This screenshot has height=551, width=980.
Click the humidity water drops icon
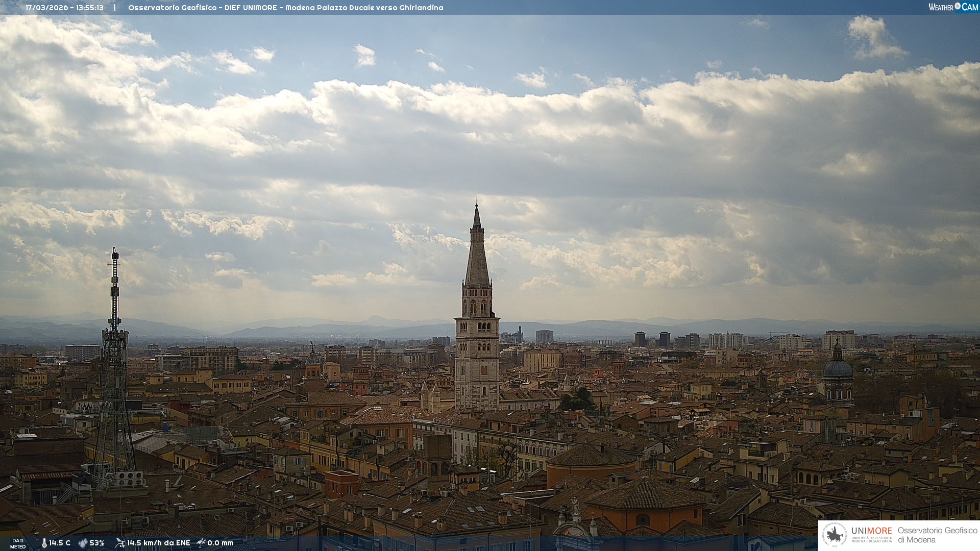click(x=83, y=543)
